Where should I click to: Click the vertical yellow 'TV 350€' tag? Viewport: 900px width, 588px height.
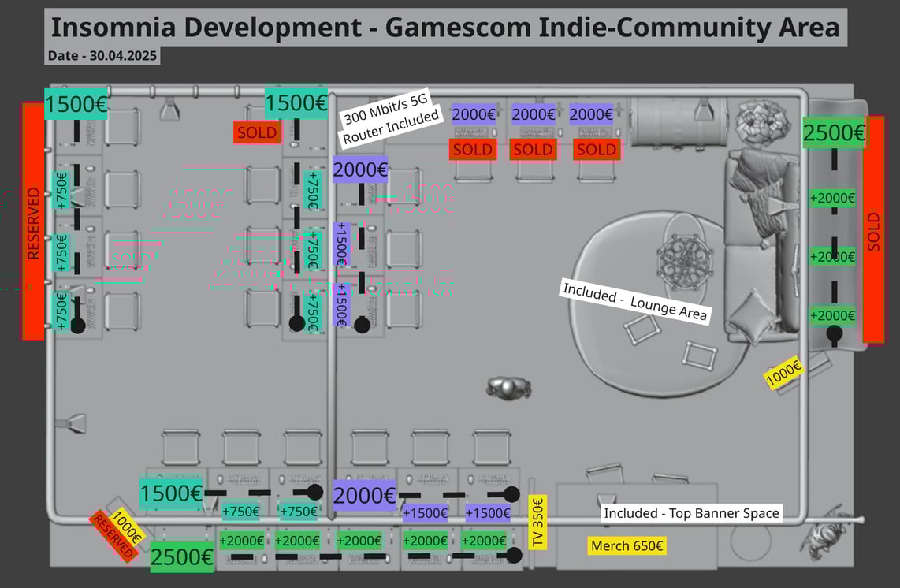537,522
